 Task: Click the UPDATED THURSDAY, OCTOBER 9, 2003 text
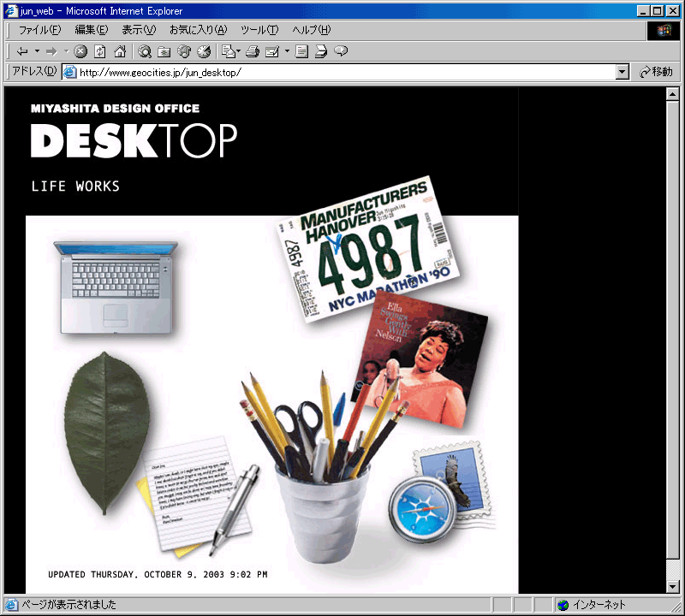[x=158, y=575]
